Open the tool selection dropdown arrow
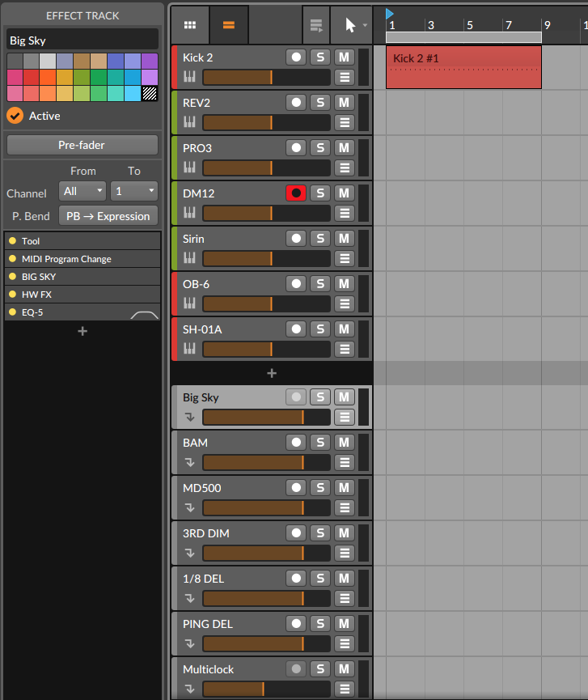The height and width of the screenshot is (700, 588). (x=365, y=25)
